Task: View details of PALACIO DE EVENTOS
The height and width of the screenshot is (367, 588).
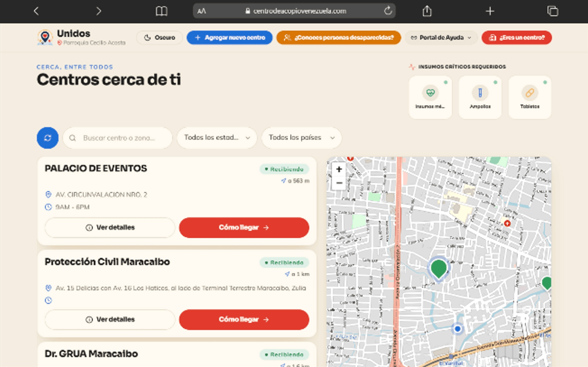Action: pos(110,227)
